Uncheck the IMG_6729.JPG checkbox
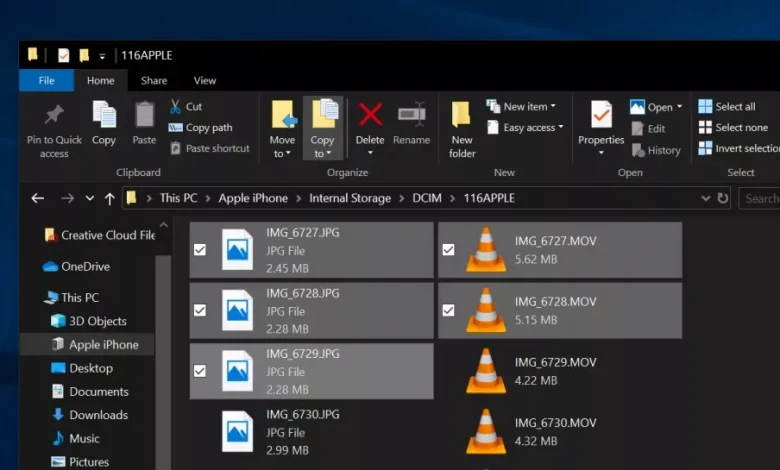This screenshot has width=780, height=470. click(200, 371)
